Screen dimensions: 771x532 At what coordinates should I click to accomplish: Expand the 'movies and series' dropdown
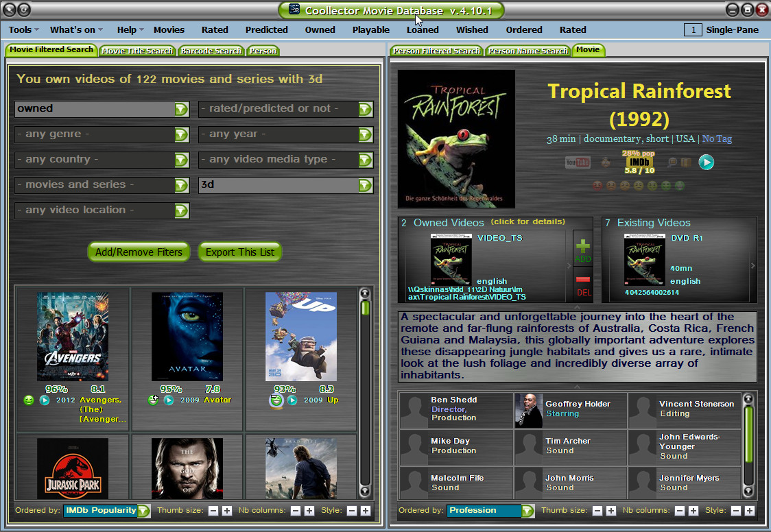tap(102, 185)
